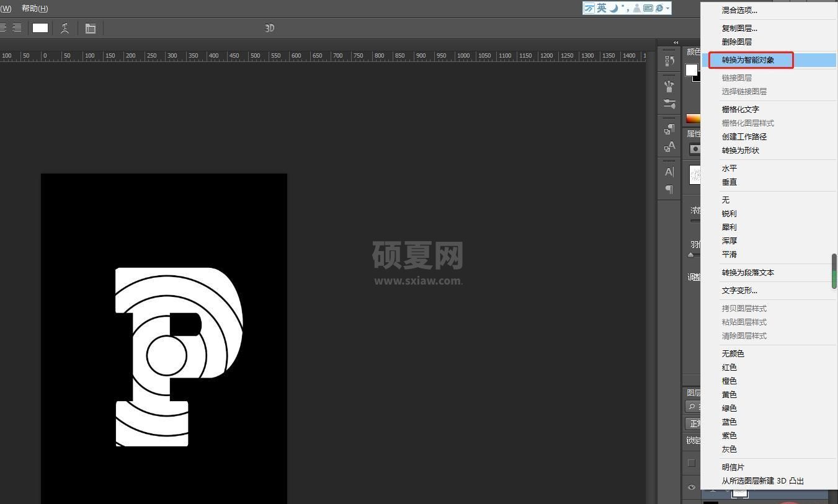Viewport: 838px width, 504px height.
Task: Open the 帮助(H) menu
Action: (x=35, y=9)
